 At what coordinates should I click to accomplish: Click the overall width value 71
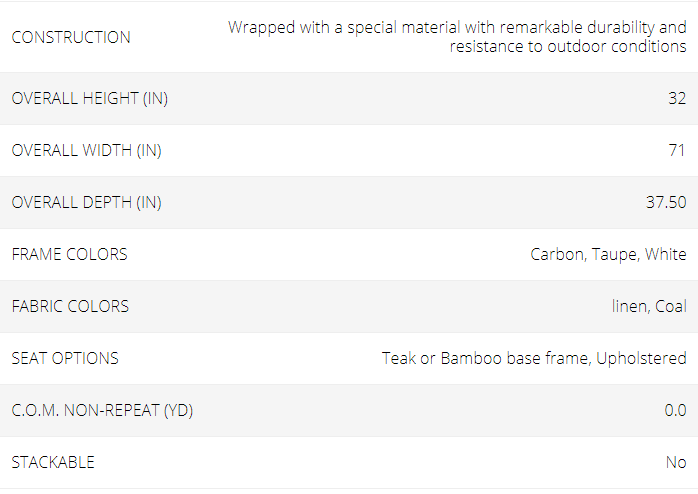point(677,150)
